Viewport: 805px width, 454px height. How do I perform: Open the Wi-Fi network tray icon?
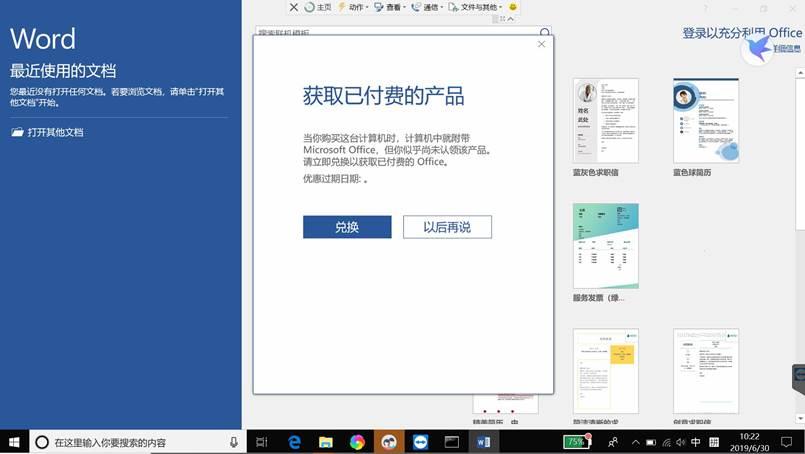pyautogui.click(x=666, y=442)
